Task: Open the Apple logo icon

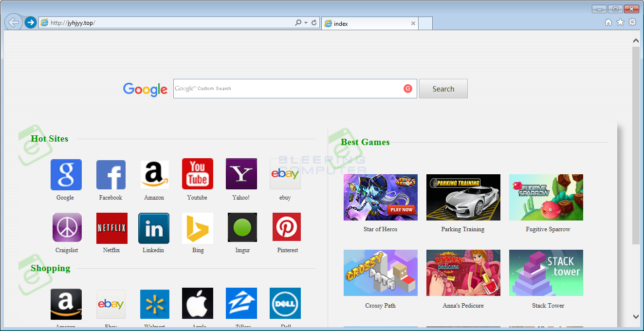Action: 198,303
